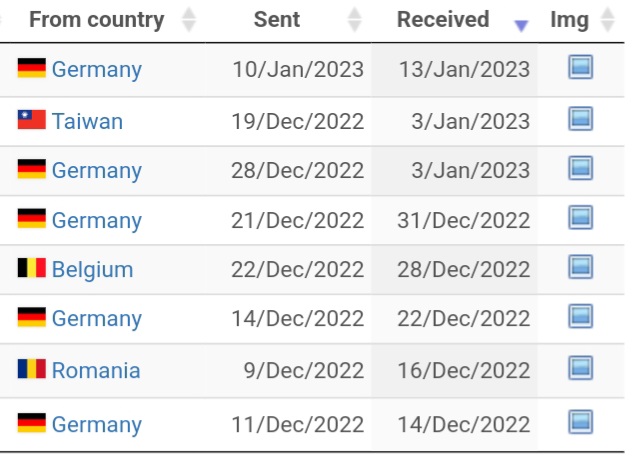
Task: Open image icon for Germany 13/Jan/2023 row
Action: coord(580,67)
